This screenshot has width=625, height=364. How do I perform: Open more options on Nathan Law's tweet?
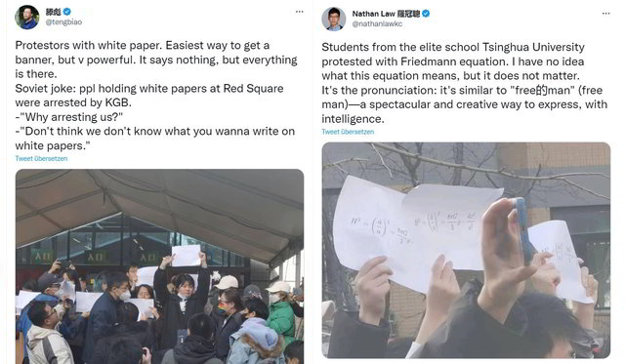[x=605, y=14]
